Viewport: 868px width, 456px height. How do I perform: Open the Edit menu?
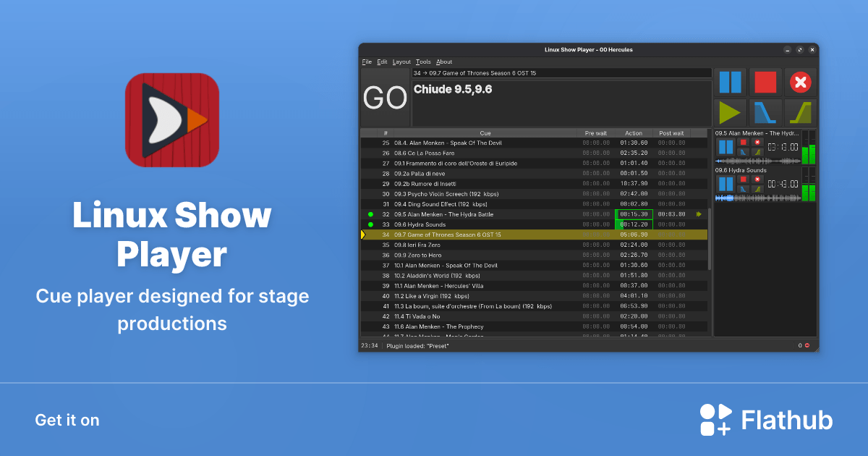382,62
